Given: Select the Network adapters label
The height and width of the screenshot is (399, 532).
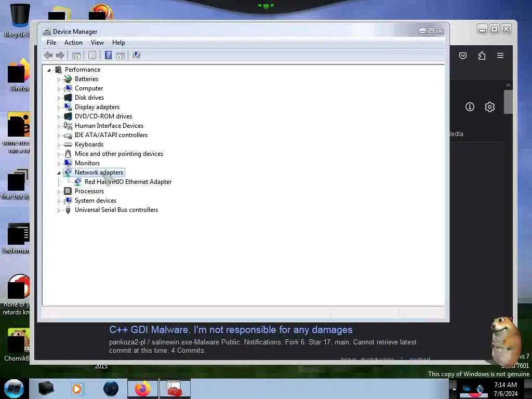Looking at the screenshot, I should click(x=99, y=172).
